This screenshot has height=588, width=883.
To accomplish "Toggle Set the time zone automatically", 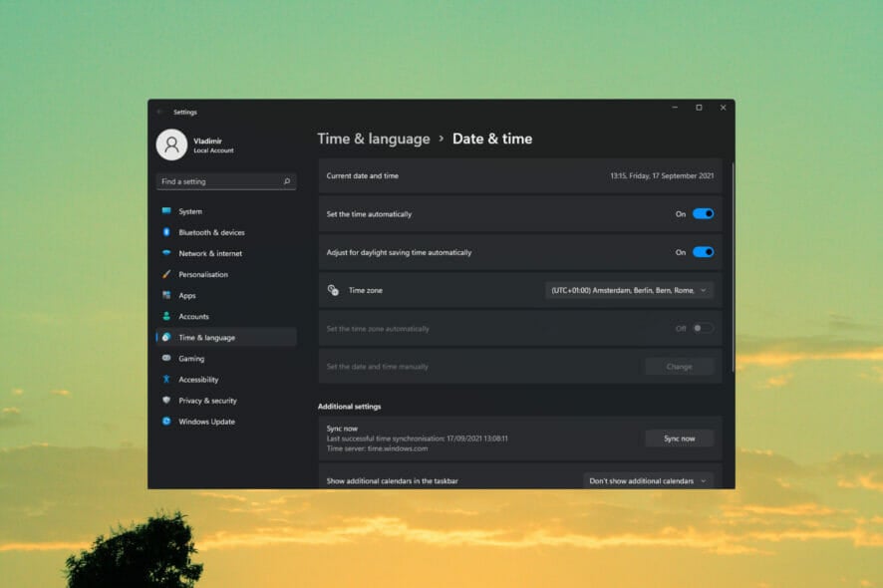I will [x=703, y=328].
